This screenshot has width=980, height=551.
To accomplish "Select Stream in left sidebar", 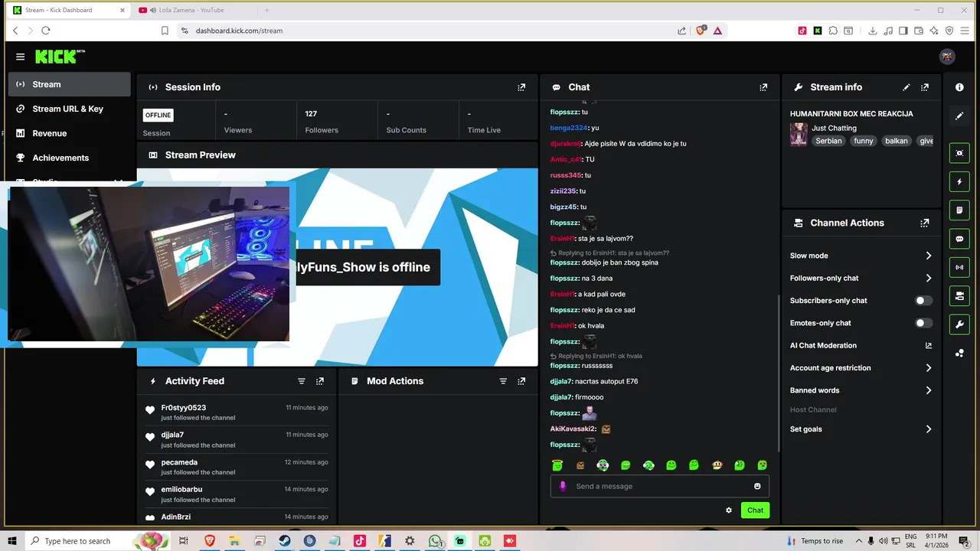I will [70, 84].
